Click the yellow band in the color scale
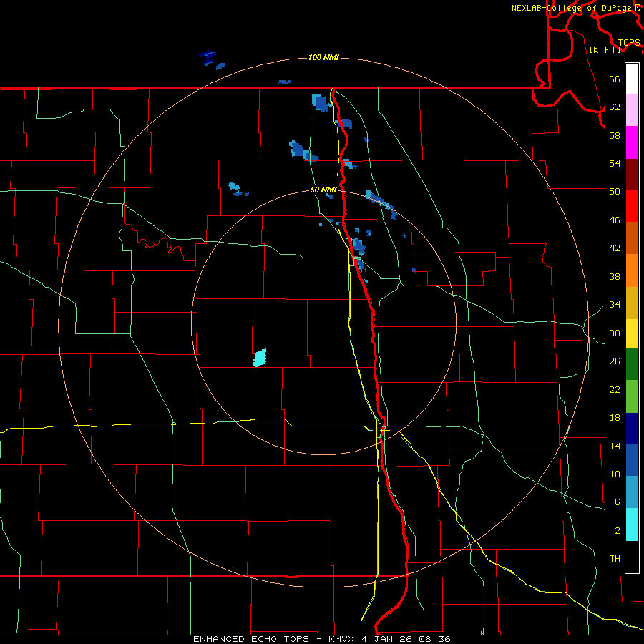Image resolution: width=644 pixels, height=644 pixels. [632, 333]
